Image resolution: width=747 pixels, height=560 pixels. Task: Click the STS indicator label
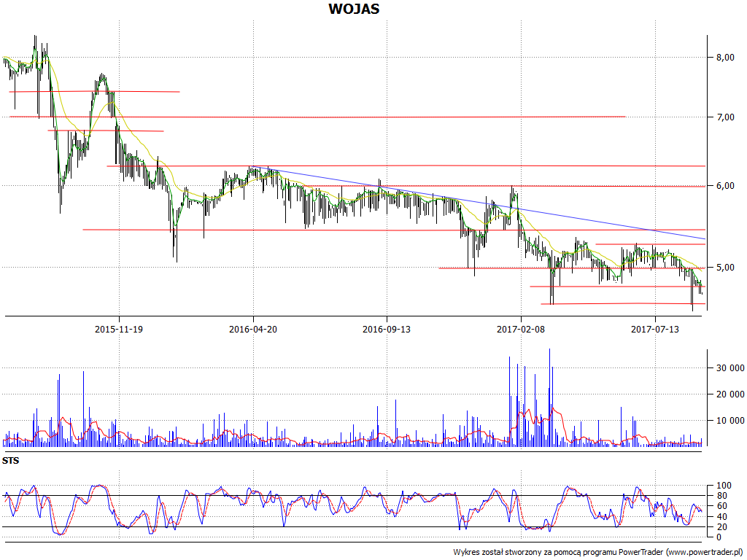point(10,461)
